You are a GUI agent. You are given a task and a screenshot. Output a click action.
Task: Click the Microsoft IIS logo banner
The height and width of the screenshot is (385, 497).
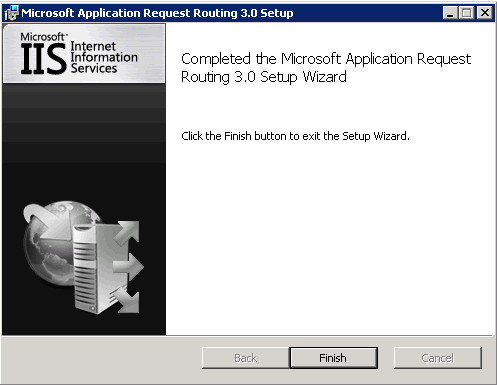84,54
